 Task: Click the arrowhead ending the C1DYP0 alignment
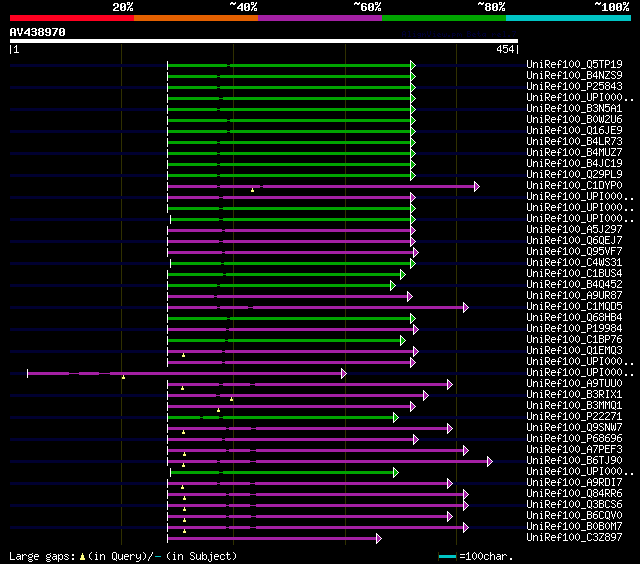477,187
